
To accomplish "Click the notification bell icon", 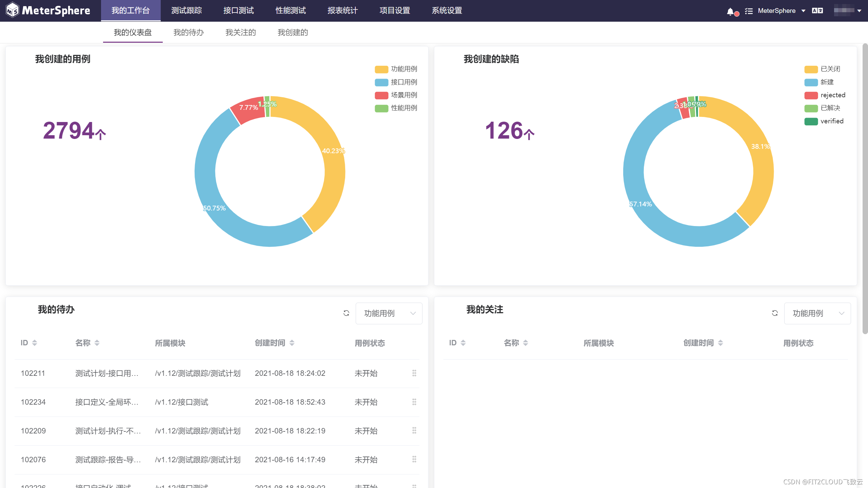I will [730, 12].
